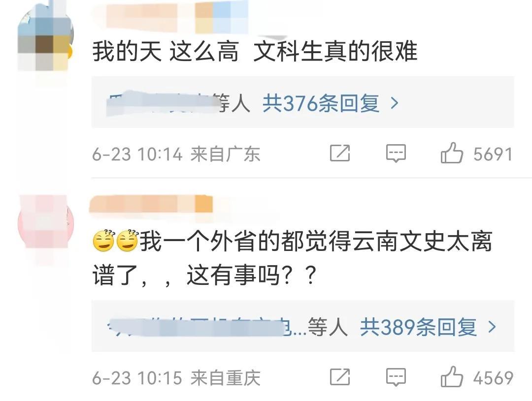Like the comment with 4569 likes
This screenshot has width=532, height=401.
tap(452, 376)
